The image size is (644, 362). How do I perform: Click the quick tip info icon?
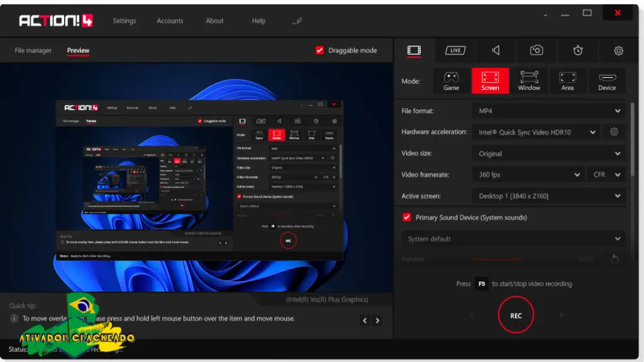tap(14, 319)
